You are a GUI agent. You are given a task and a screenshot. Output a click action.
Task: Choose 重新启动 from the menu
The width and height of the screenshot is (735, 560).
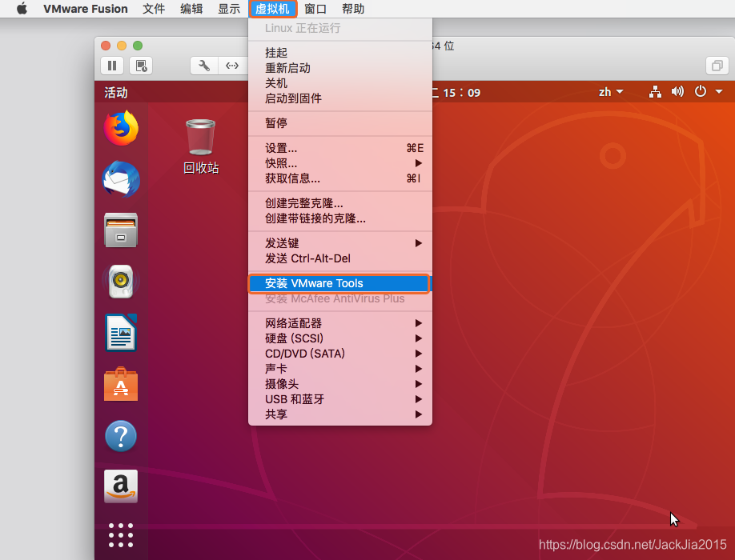[339, 68]
